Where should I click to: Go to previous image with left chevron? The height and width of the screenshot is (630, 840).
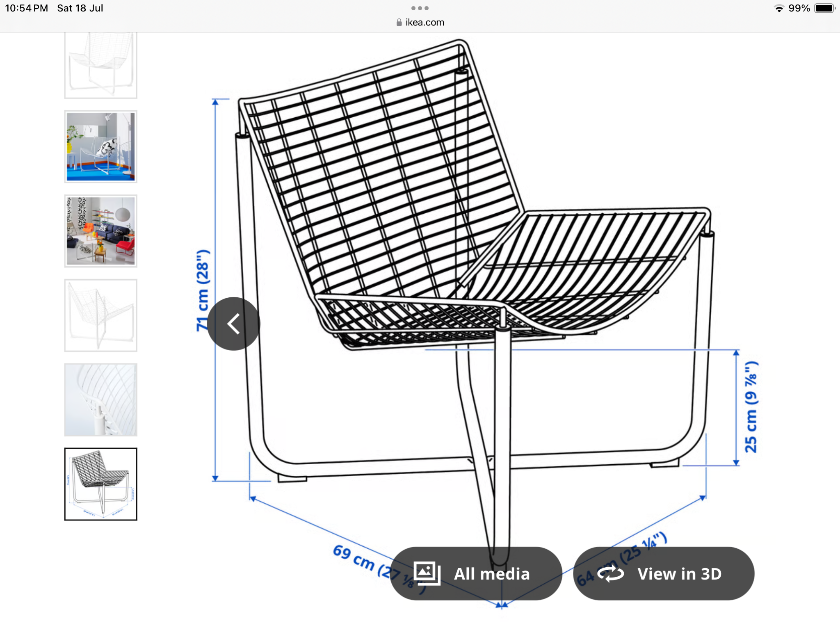point(233,324)
